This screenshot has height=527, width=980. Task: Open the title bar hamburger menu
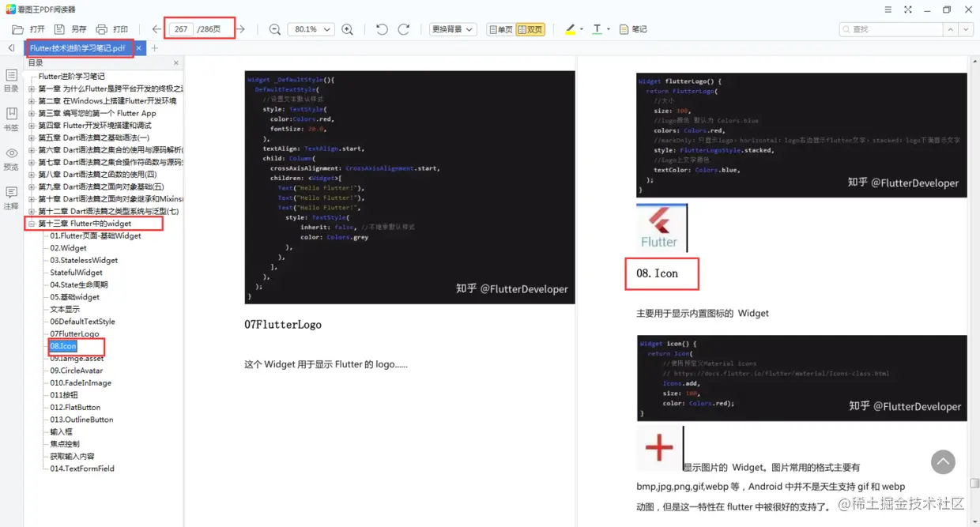click(887, 9)
